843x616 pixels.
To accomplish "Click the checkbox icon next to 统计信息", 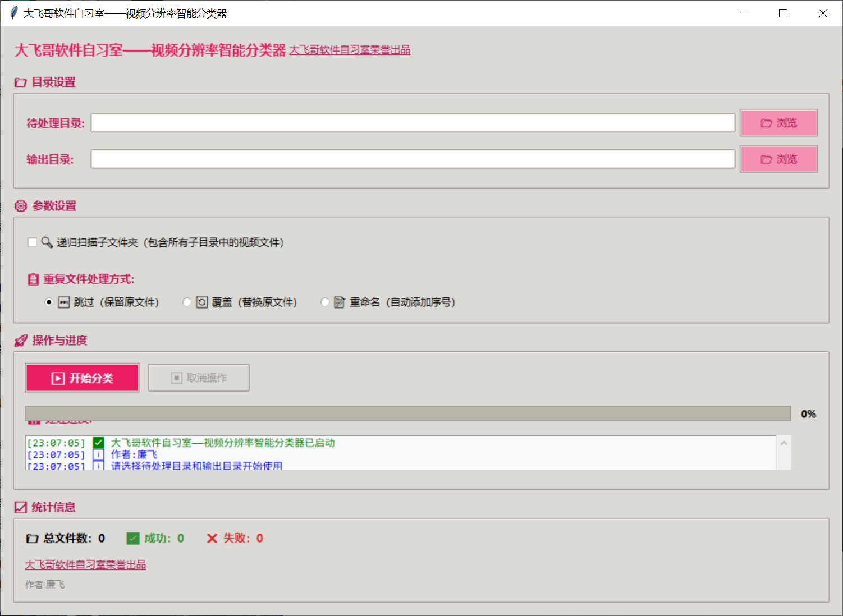I will click(x=20, y=507).
